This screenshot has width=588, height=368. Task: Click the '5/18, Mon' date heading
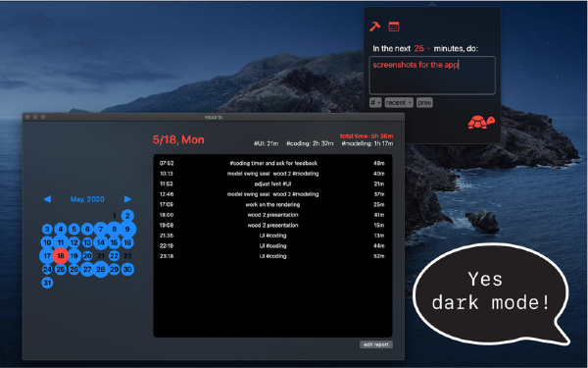(178, 139)
